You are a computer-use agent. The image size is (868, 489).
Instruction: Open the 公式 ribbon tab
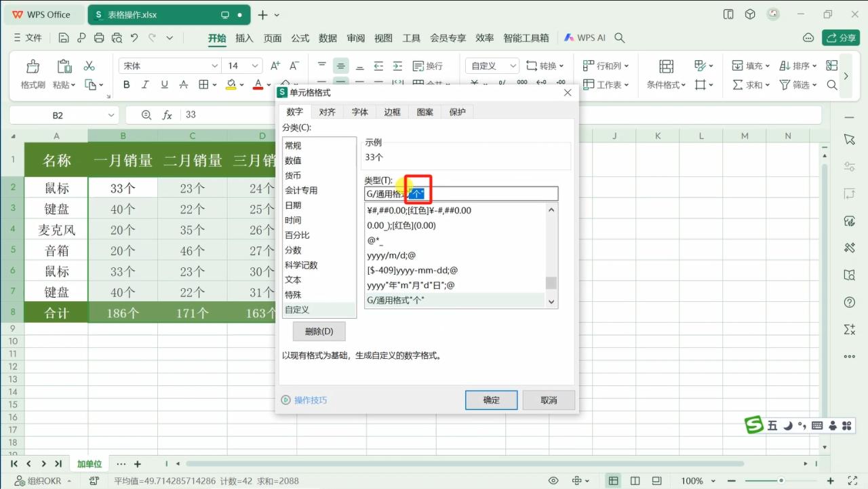tap(300, 38)
